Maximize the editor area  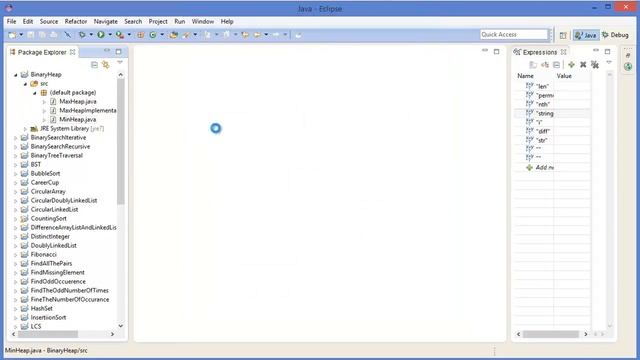pyautogui.click(x=496, y=51)
